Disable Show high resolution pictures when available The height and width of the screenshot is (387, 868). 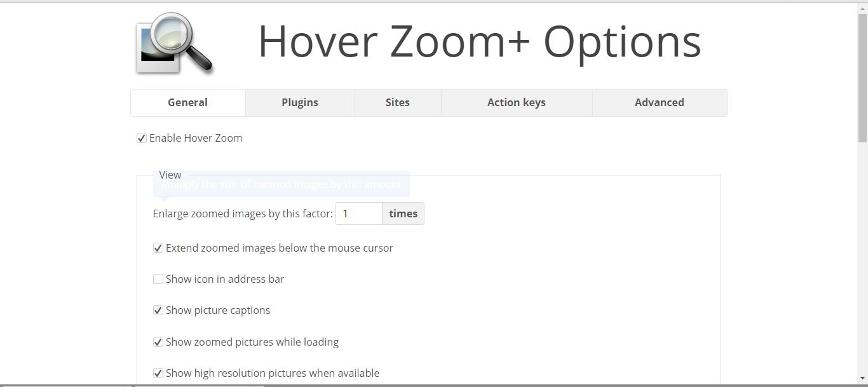click(x=158, y=373)
